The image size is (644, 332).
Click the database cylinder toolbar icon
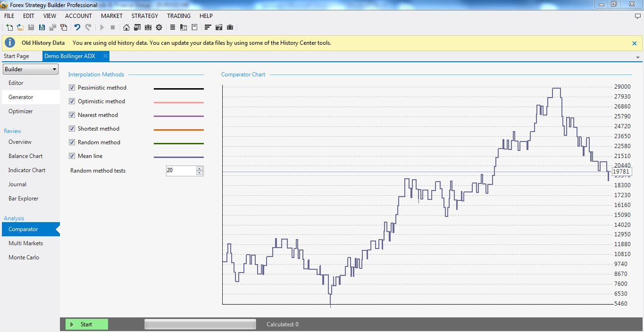click(137, 27)
